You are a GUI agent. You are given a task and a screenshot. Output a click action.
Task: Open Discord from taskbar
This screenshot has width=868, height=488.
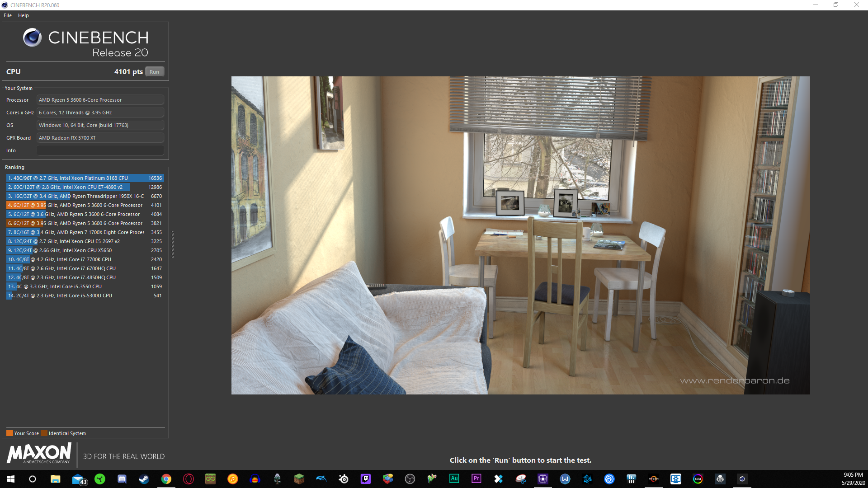point(122,479)
